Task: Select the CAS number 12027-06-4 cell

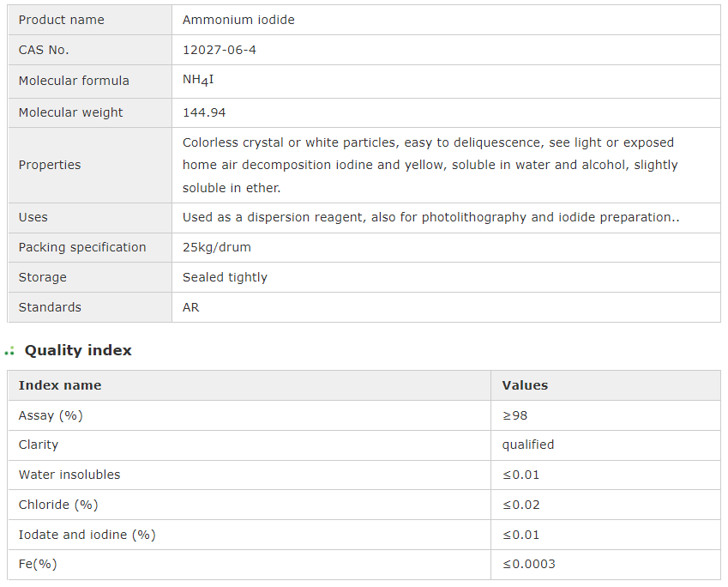Action: tap(220, 50)
